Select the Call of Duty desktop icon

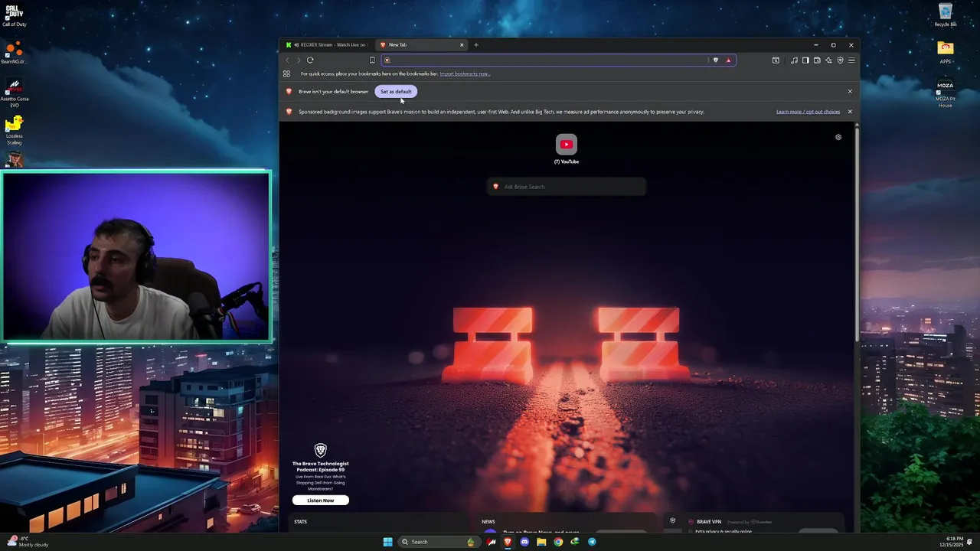click(14, 15)
